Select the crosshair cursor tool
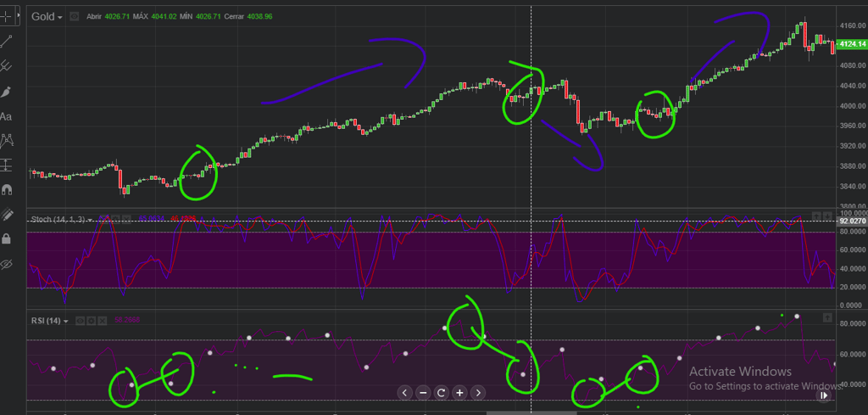 6,16
